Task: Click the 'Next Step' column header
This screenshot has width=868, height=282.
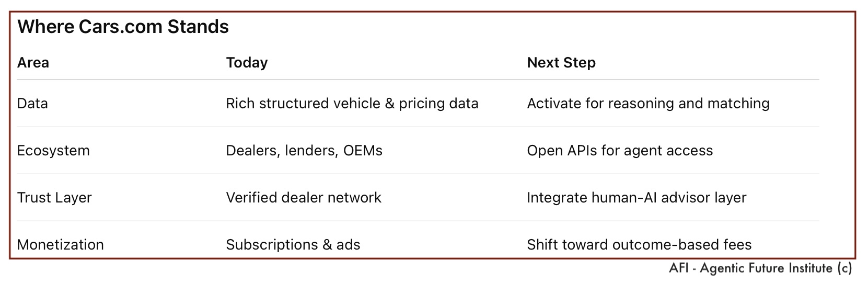Action: [x=561, y=63]
